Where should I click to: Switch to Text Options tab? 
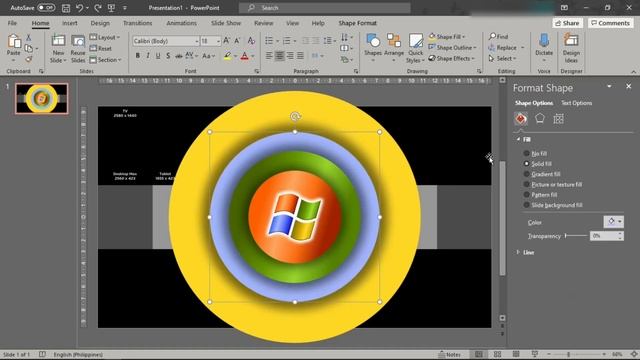pyautogui.click(x=576, y=103)
